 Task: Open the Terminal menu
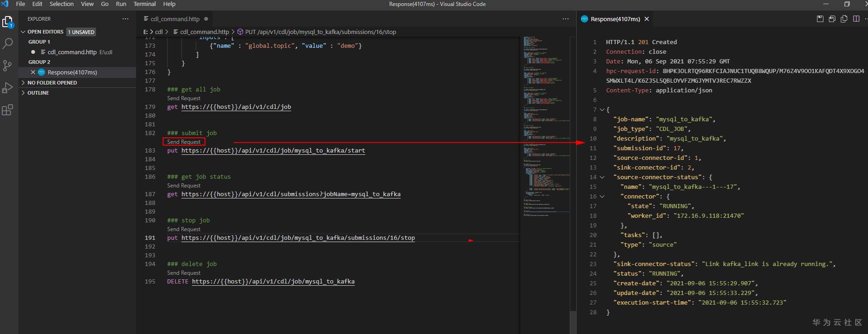click(144, 4)
